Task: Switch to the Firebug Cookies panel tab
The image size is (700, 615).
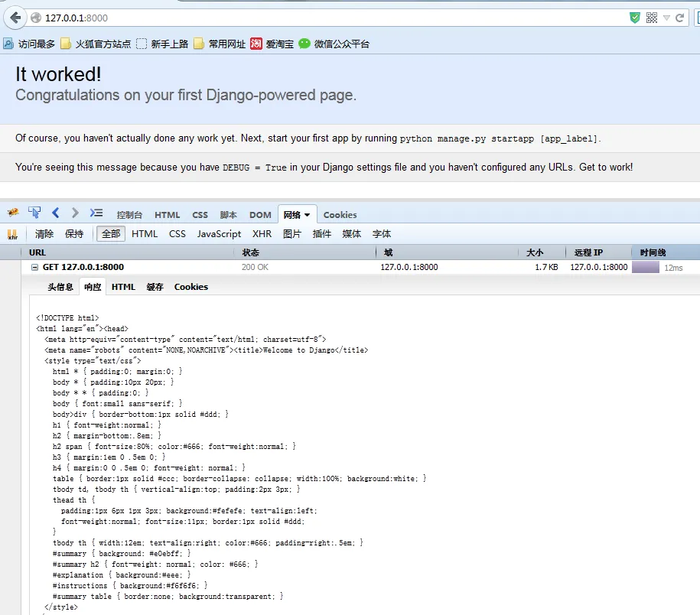Action: coord(340,215)
